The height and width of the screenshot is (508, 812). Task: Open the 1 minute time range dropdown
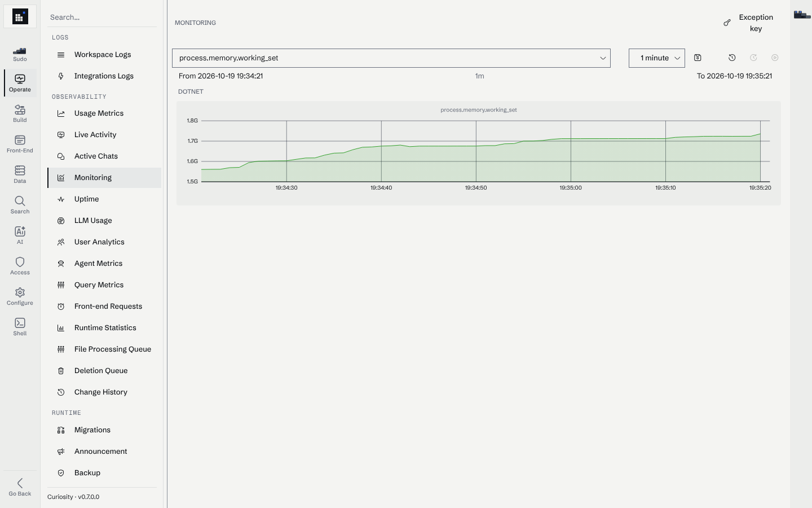[x=657, y=58]
